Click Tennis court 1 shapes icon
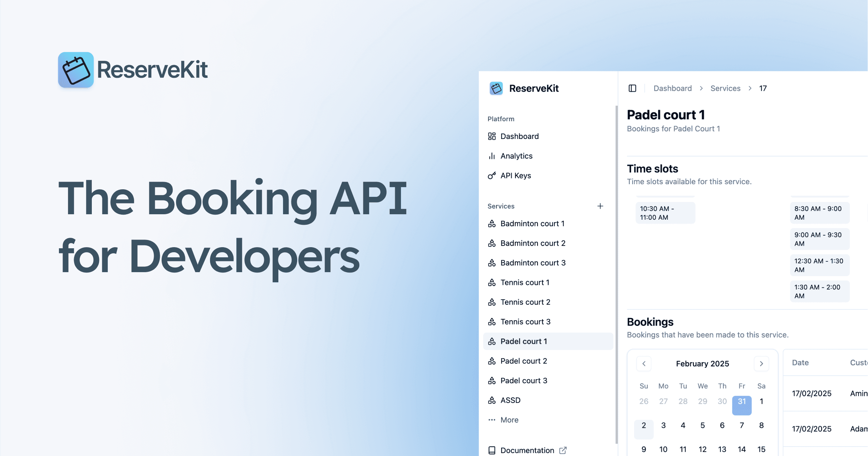Image resolution: width=868 pixels, height=456 pixels. click(x=492, y=282)
